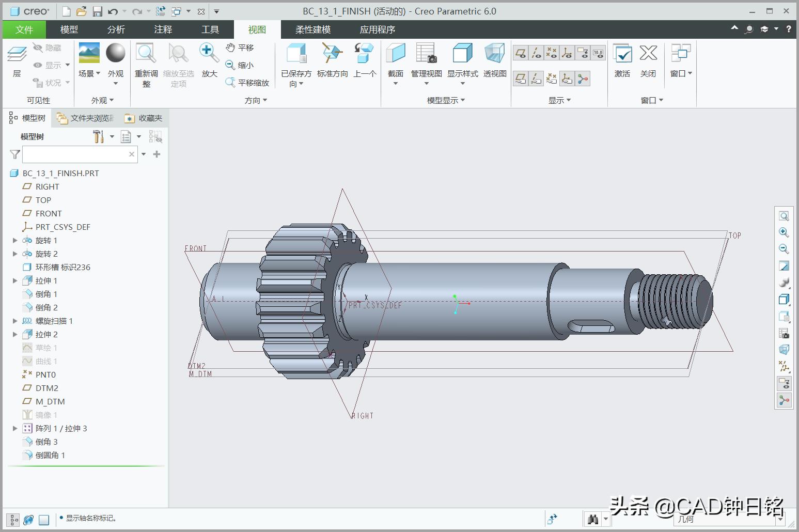Toggle plane display visibility in ribbon

pyautogui.click(x=520, y=52)
